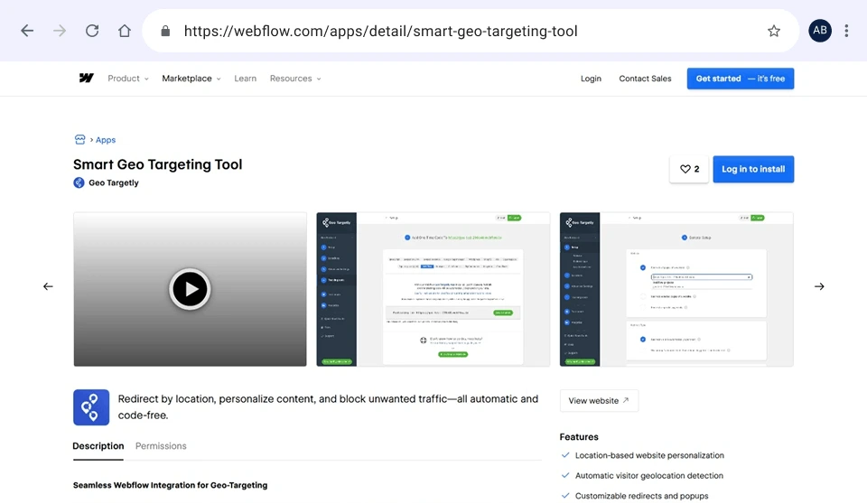Click 'Automatic visitor geolocation detection' feature text

pyautogui.click(x=648, y=475)
